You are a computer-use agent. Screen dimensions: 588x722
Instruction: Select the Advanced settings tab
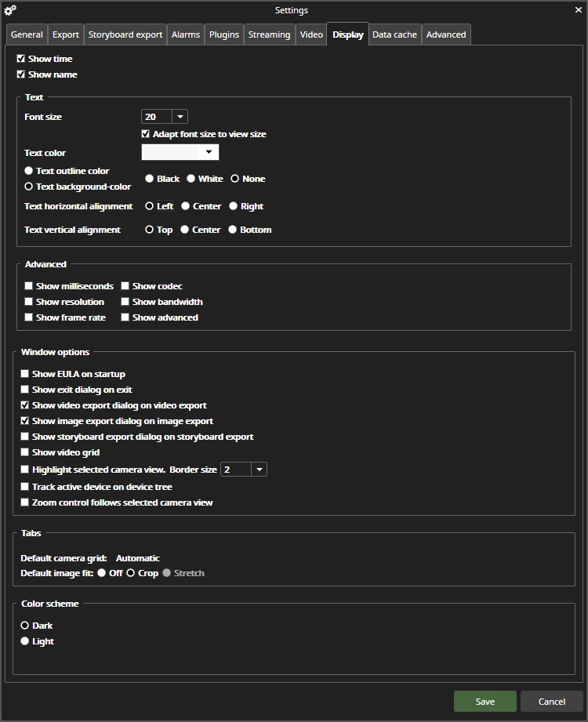446,34
